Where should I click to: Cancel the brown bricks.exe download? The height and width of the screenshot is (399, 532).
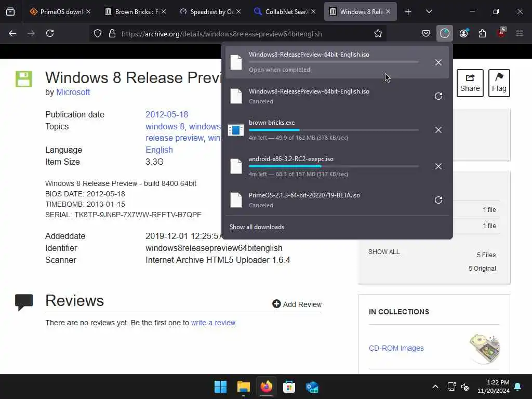pos(438,130)
